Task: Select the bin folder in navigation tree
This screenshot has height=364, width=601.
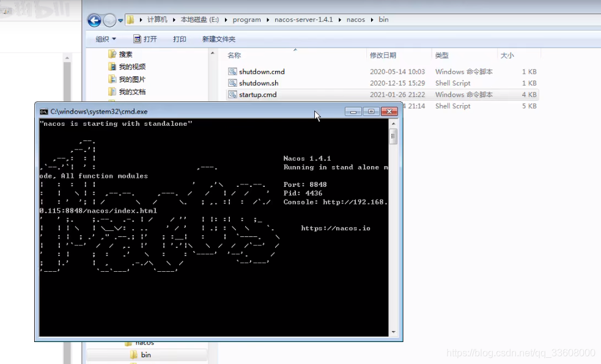Action: (x=146, y=355)
